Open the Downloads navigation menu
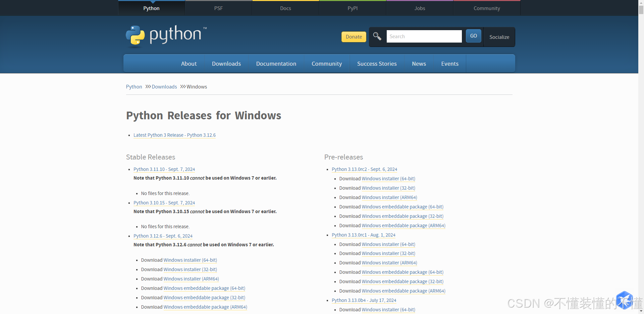This screenshot has height=314, width=644. (226, 64)
